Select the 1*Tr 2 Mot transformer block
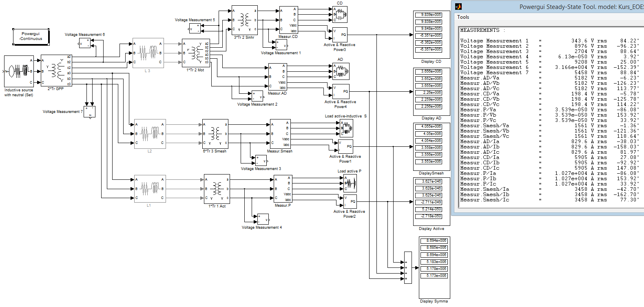644x307 pixels. point(195,53)
